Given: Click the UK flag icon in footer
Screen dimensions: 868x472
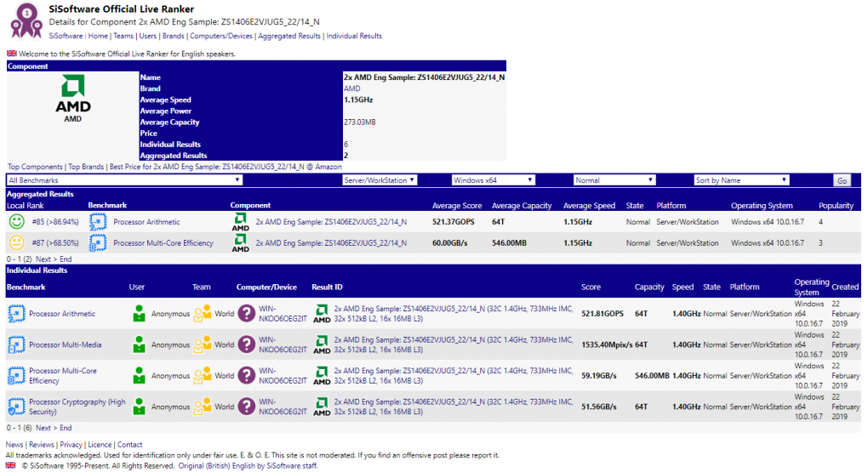Looking at the screenshot, I should pyautogui.click(x=10, y=465).
